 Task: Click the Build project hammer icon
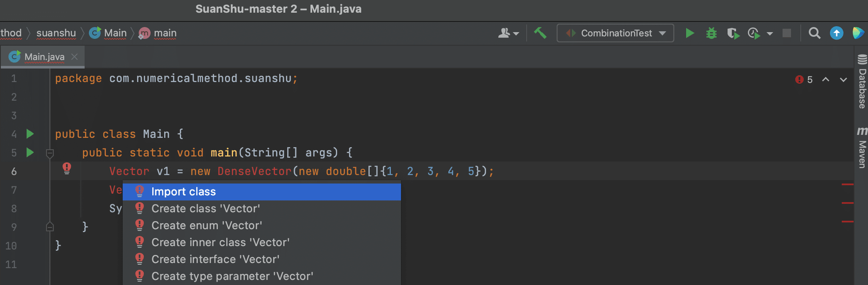[x=540, y=33]
